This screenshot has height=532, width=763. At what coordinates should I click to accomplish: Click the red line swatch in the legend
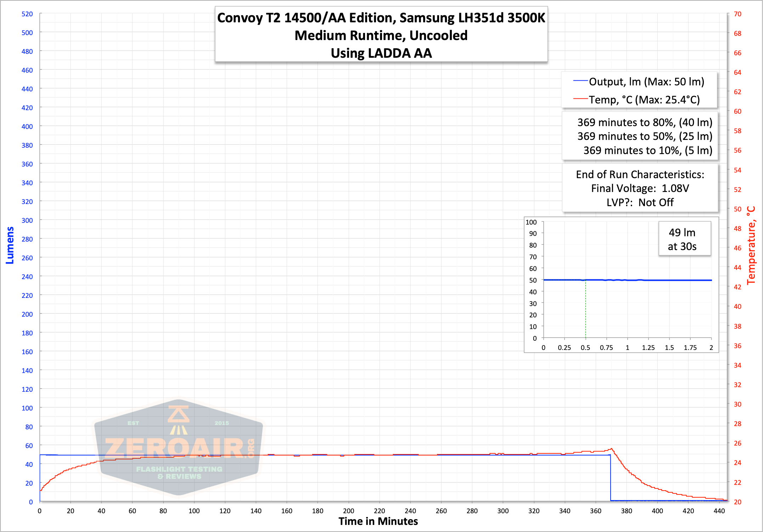[x=580, y=98]
